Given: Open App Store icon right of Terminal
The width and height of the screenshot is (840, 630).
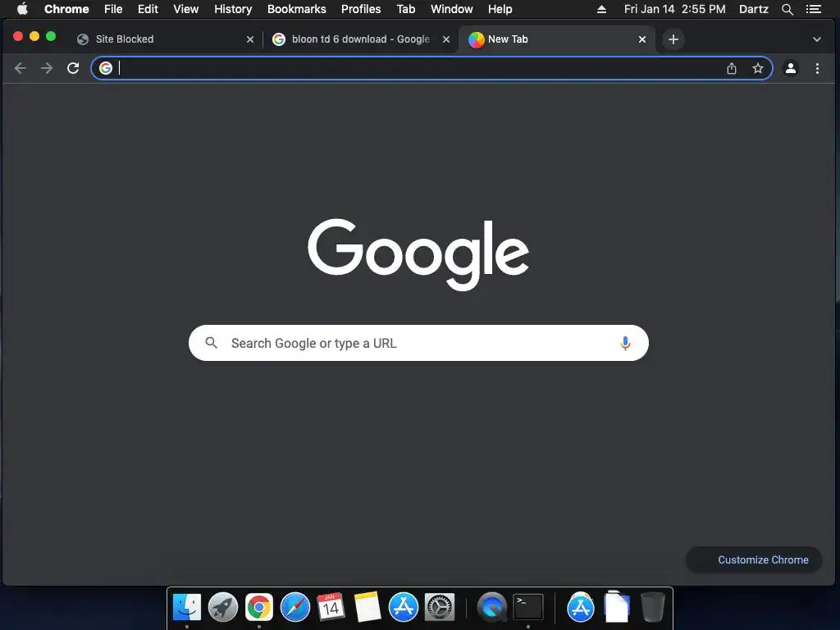Looking at the screenshot, I should click(581, 607).
